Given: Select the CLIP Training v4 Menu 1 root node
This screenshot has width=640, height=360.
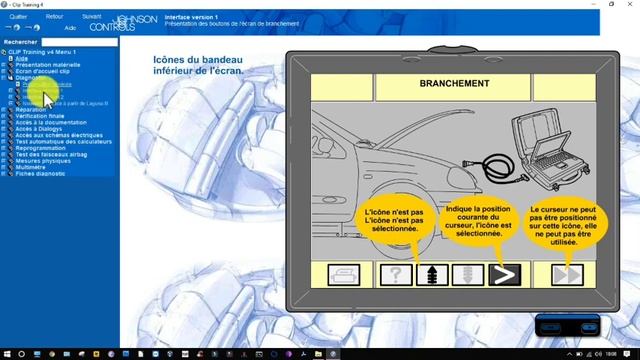Looking at the screenshot, I should 42,52.
